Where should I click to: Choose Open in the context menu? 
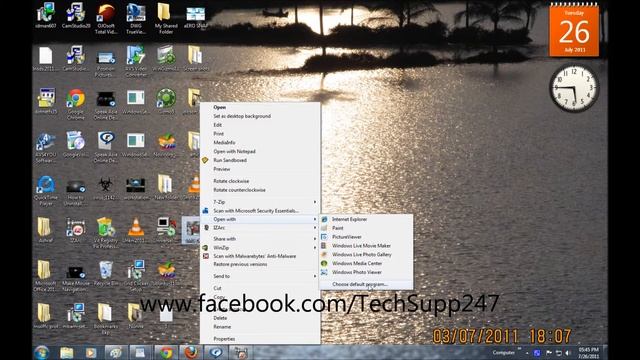tap(260, 107)
